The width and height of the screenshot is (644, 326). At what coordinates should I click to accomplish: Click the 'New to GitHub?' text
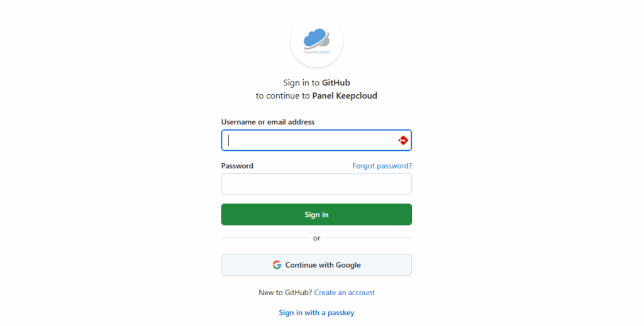tap(285, 292)
